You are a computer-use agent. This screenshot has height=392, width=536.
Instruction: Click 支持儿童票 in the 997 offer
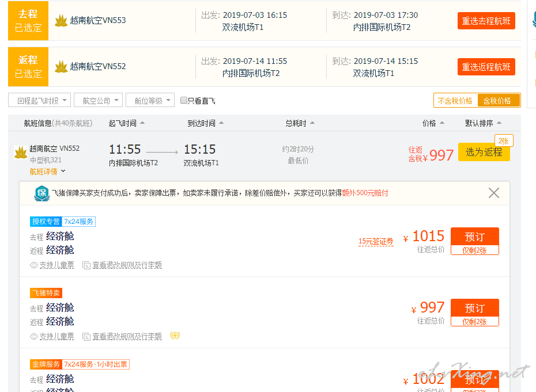click(56, 337)
